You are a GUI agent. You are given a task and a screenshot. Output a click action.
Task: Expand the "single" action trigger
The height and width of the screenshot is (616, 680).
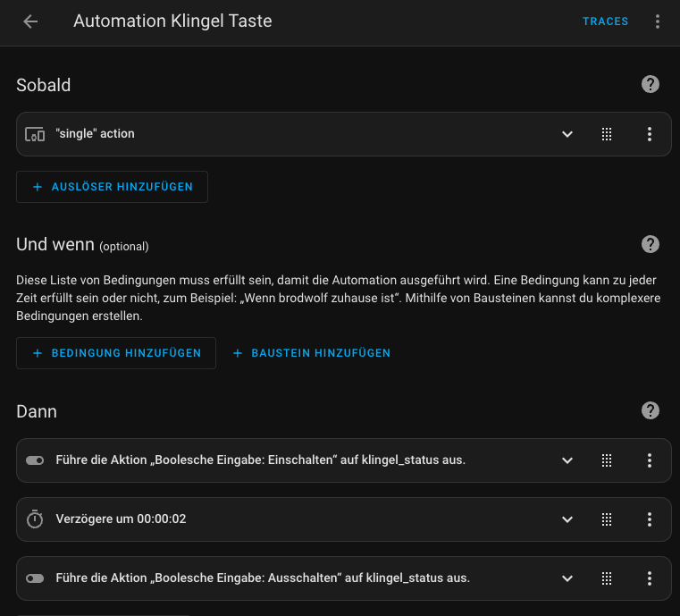[567, 134]
